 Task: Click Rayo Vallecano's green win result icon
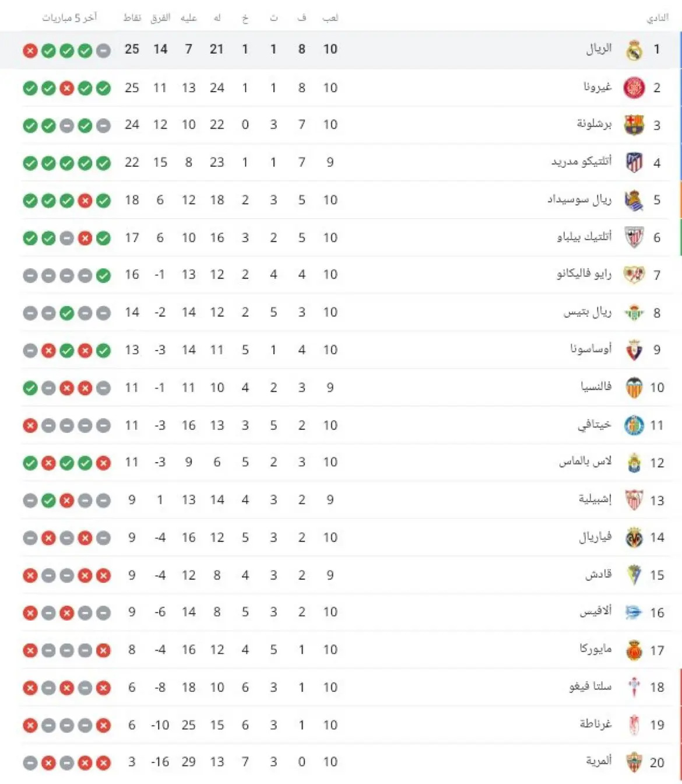(x=103, y=275)
